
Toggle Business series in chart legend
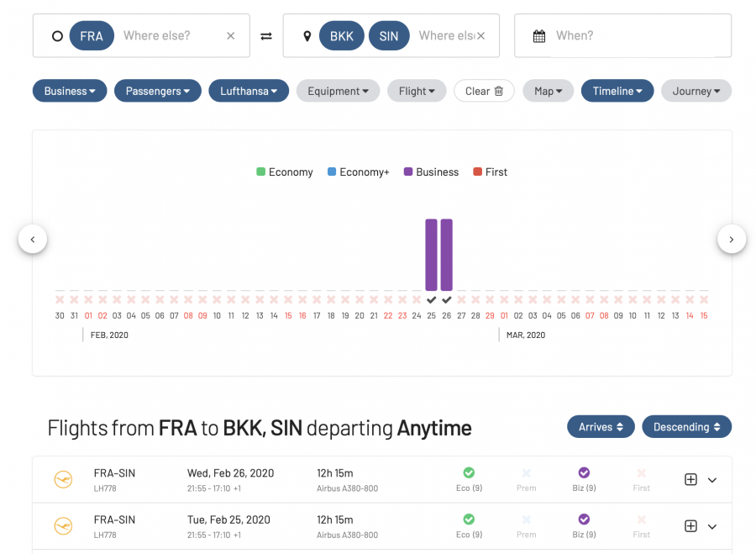pos(430,172)
